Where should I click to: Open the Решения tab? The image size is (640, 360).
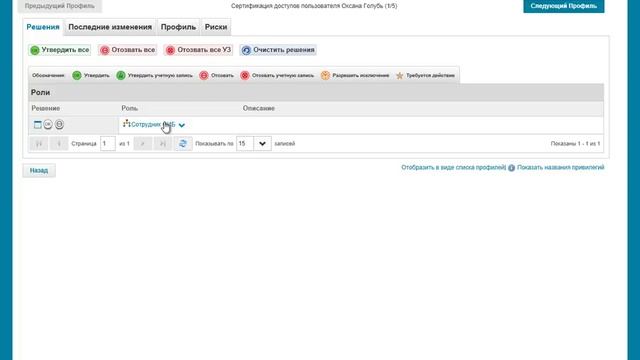[x=43, y=27]
